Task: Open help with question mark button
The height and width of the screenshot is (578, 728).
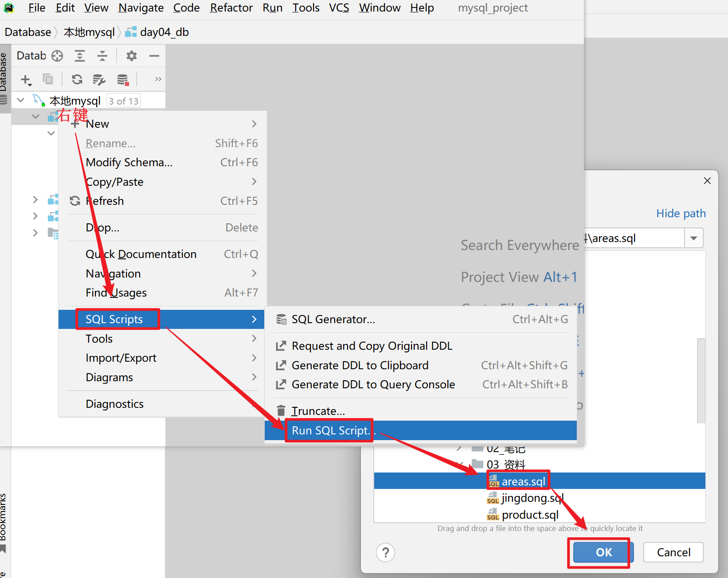Action: (x=386, y=552)
